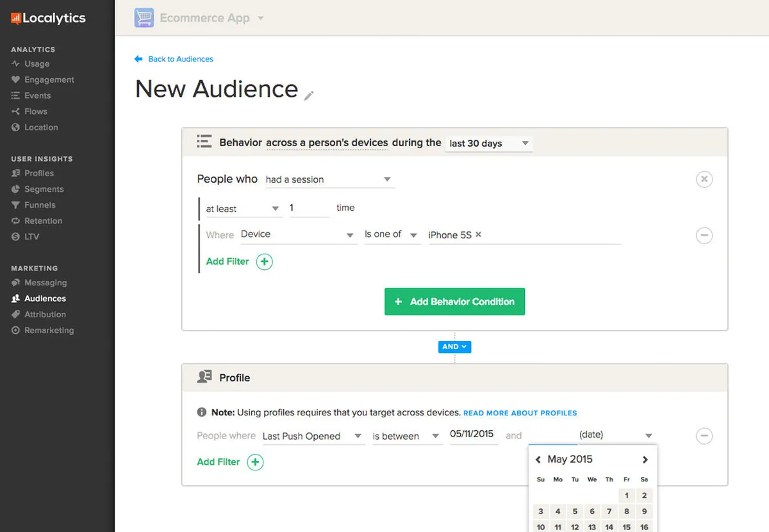Open the last 30 days dropdown

489,144
